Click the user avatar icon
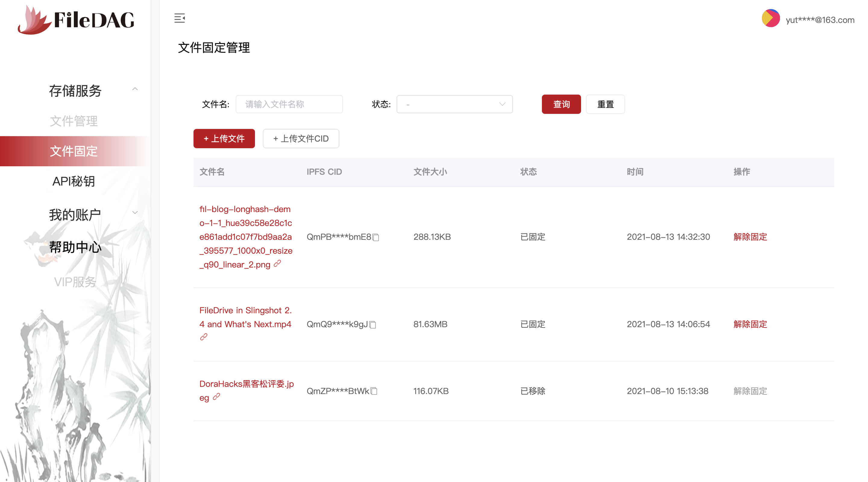 click(770, 18)
